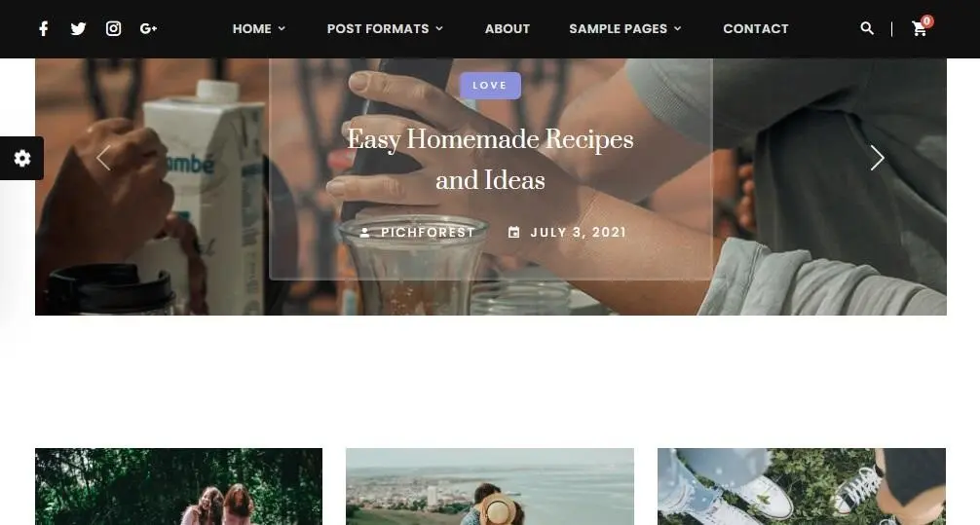Image resolution: width=980 pixels, height=525 pixels.
Task: Visit the Instagram profile icon
Action: pos(113,29)
